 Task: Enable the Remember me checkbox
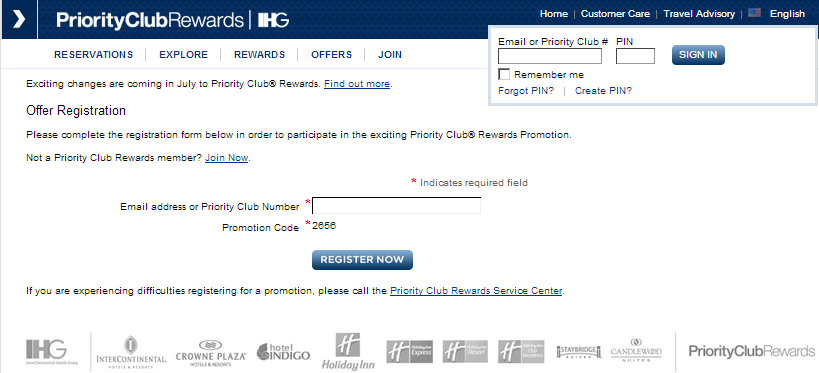tap(504, 74)
